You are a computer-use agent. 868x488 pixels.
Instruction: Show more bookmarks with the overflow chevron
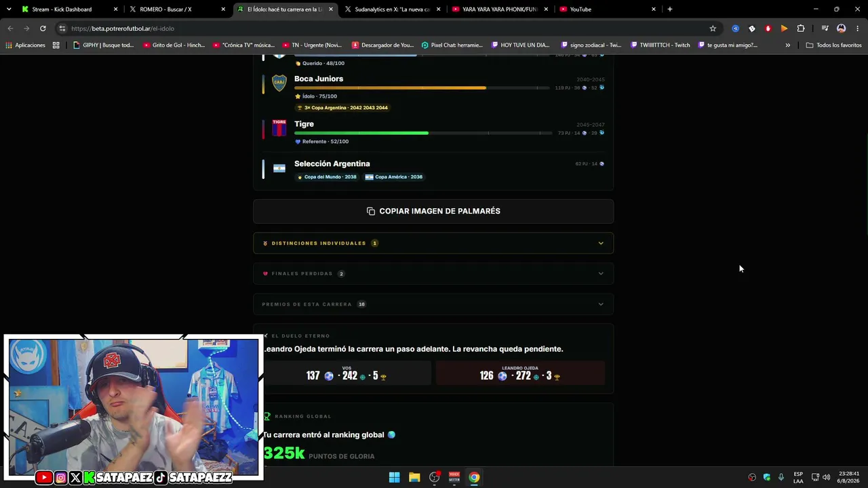click(788, 45)
